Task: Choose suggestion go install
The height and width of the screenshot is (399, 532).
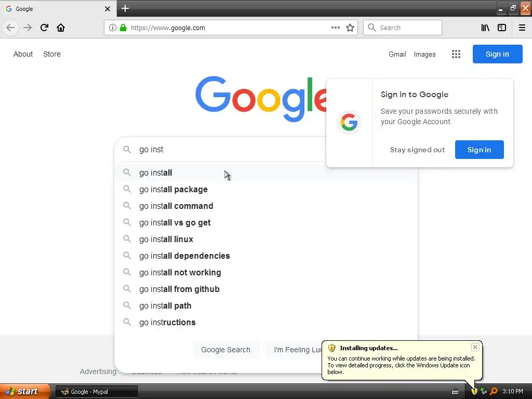Action: tap(266, 172)
